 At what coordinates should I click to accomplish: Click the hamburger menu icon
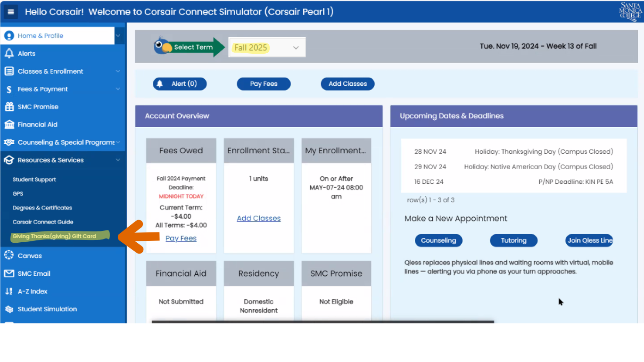pyautogui.click(x=11, y=12)
